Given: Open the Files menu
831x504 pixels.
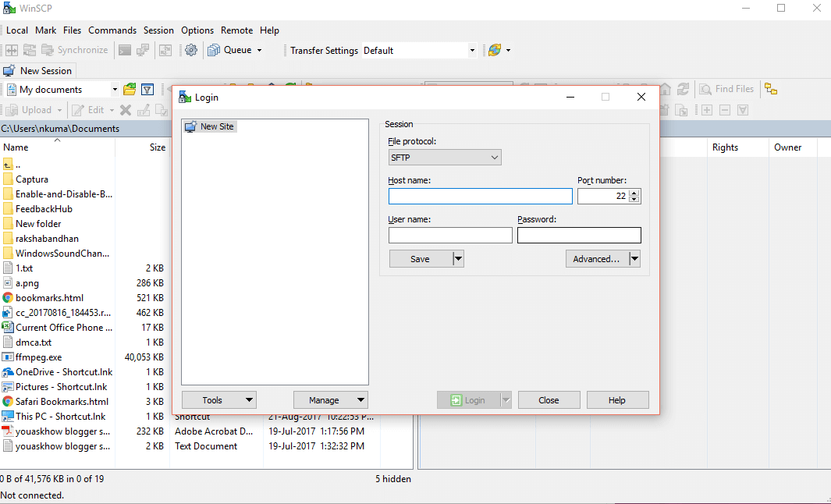Looking at the screenshot, I should tap(72, 30).
